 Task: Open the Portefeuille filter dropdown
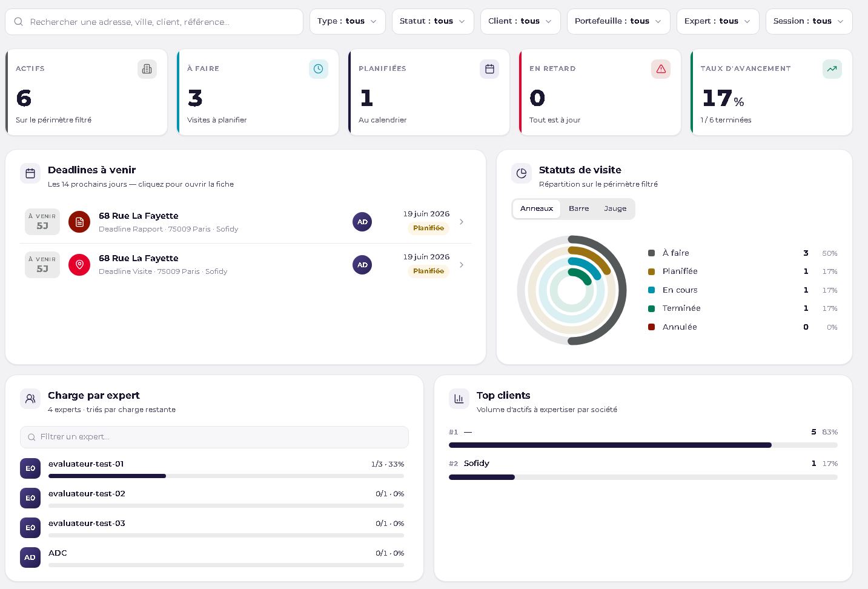coord(618,21)
